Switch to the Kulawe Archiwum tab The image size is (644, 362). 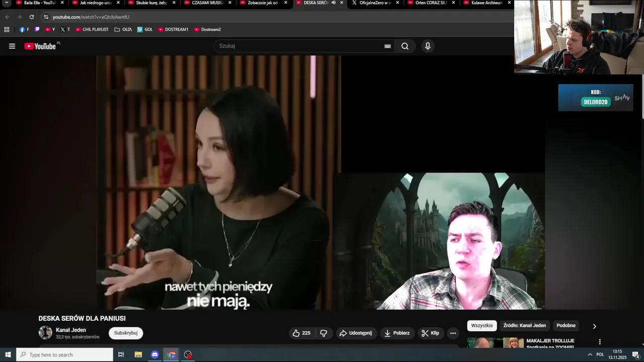[487, 3]
